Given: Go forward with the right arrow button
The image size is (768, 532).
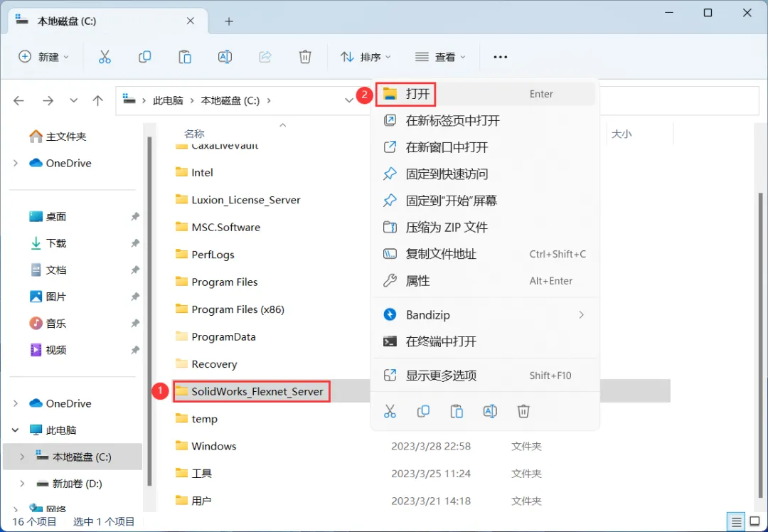Looking at the screenshot, I should (x=48, y=100).
